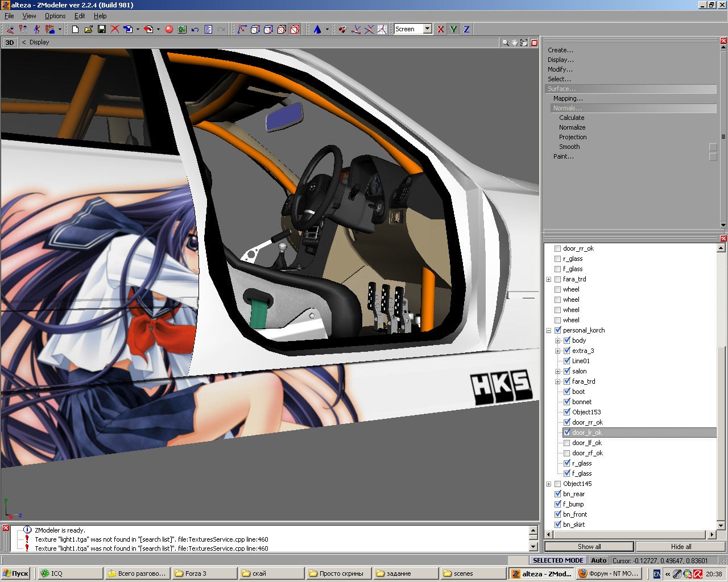Open Forza 3 folder in the taskbar
728x582 pixels.
pyautogui.click(x=204, y=573)
